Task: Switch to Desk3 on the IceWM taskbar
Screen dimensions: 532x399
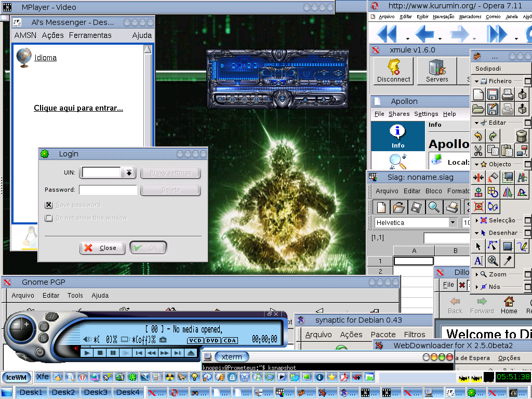Action: click(x=96, y=393)
